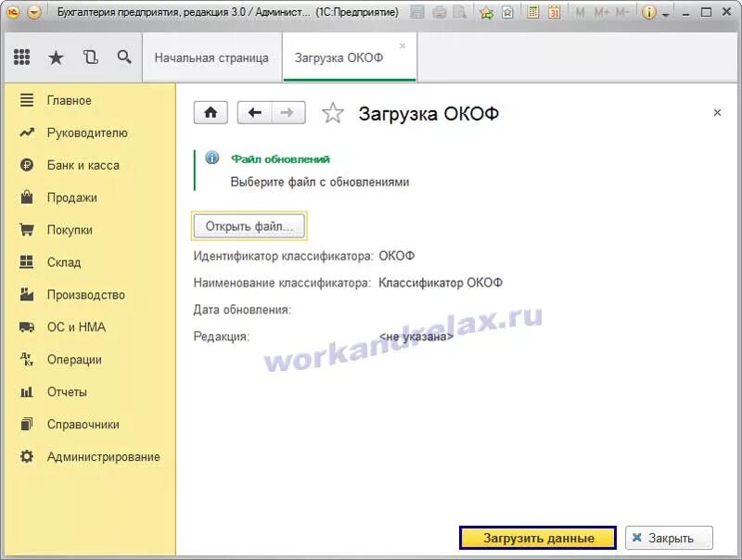Expand the dropdown arrow next to info icon
Viewport: 742px width, 560px height.
pos(665,14)
